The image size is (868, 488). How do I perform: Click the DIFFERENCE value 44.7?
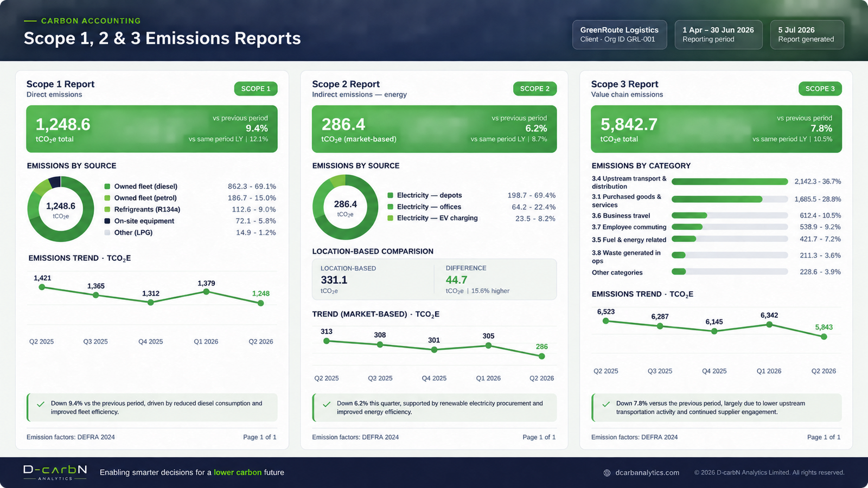click(x=457, y=280)
